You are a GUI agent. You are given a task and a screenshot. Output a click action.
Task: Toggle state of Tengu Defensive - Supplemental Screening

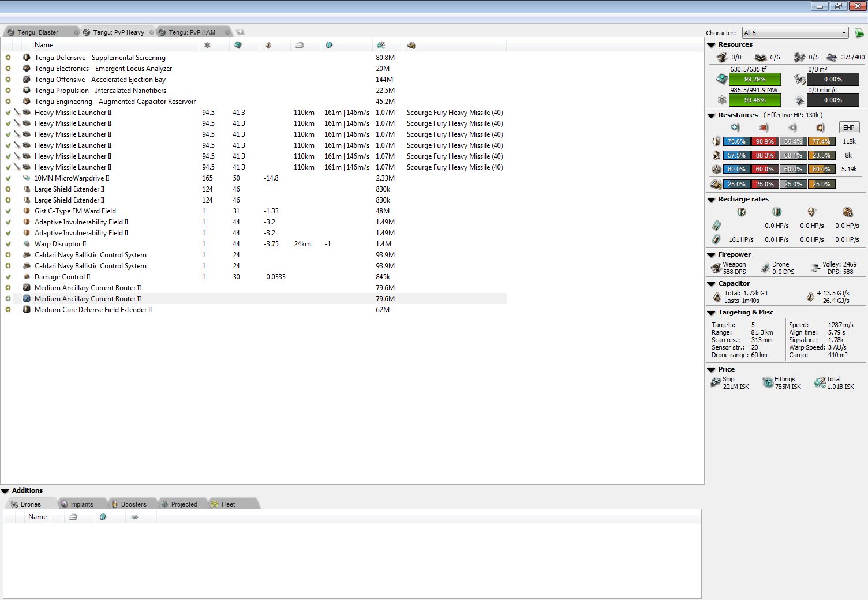(x=8, y=58)
